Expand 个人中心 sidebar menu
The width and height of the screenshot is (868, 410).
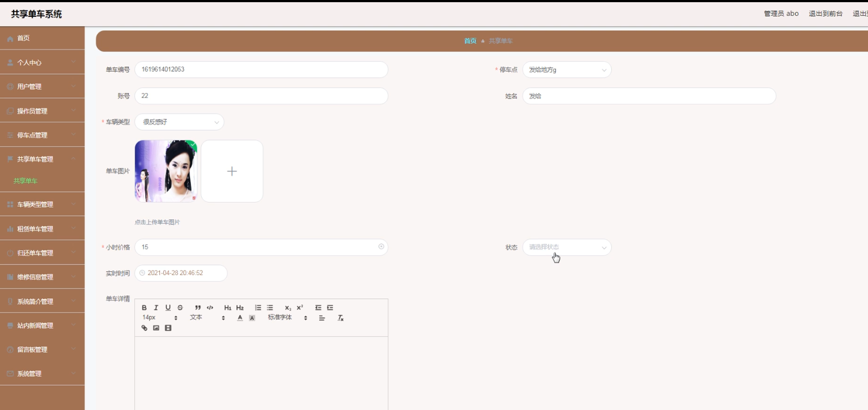click(x=42, y=63)
